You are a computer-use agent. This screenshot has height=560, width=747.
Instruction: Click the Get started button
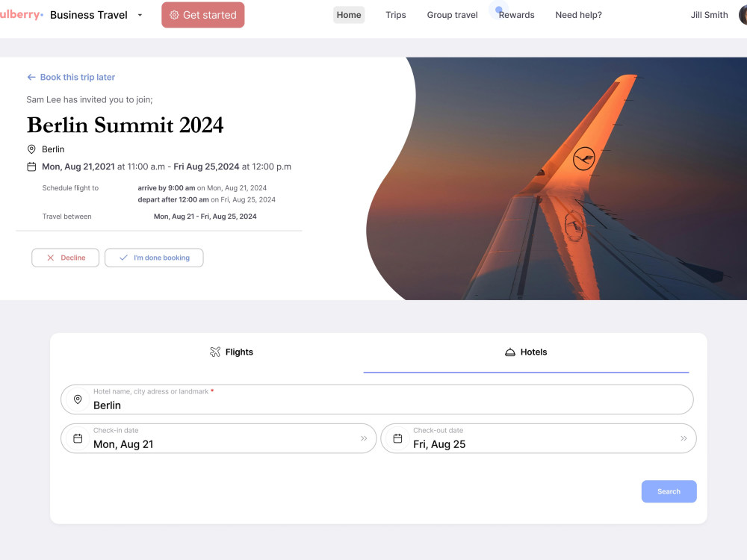203,15
